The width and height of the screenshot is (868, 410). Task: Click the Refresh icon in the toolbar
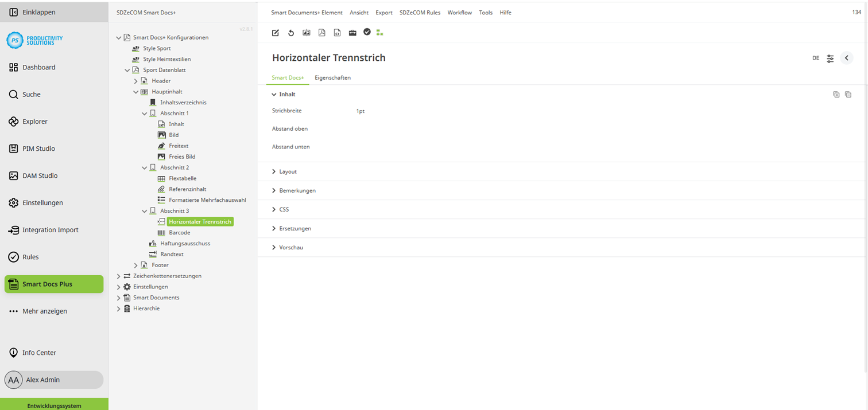point(291,33)
